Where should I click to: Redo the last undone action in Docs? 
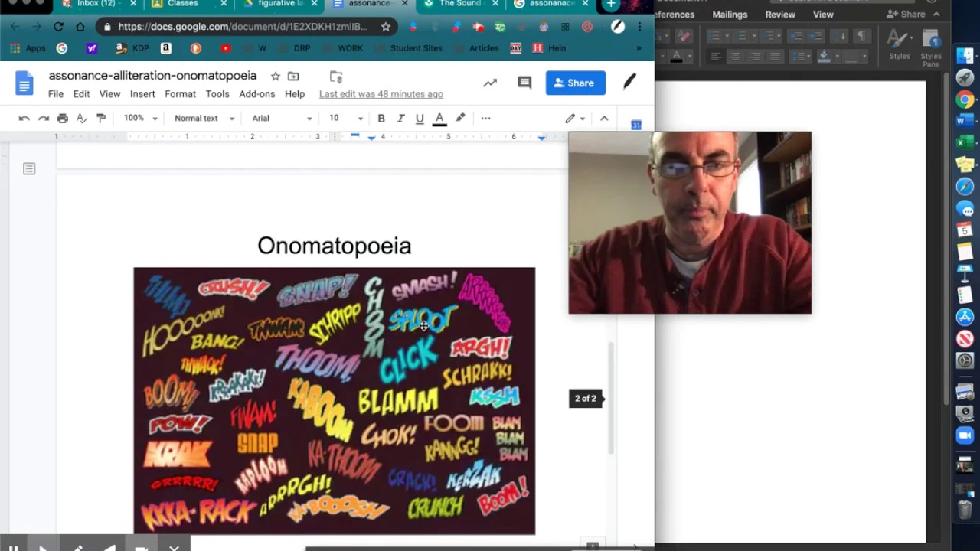43,118
